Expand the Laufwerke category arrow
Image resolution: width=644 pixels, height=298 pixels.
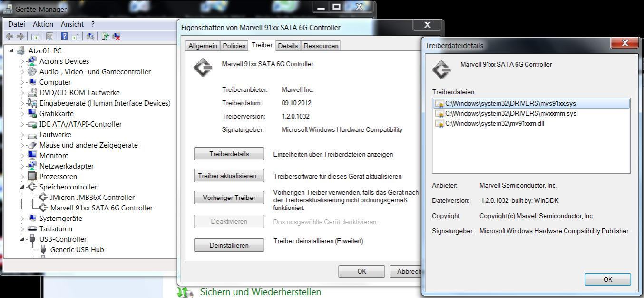pyautogui.click(x=22, y=134)
